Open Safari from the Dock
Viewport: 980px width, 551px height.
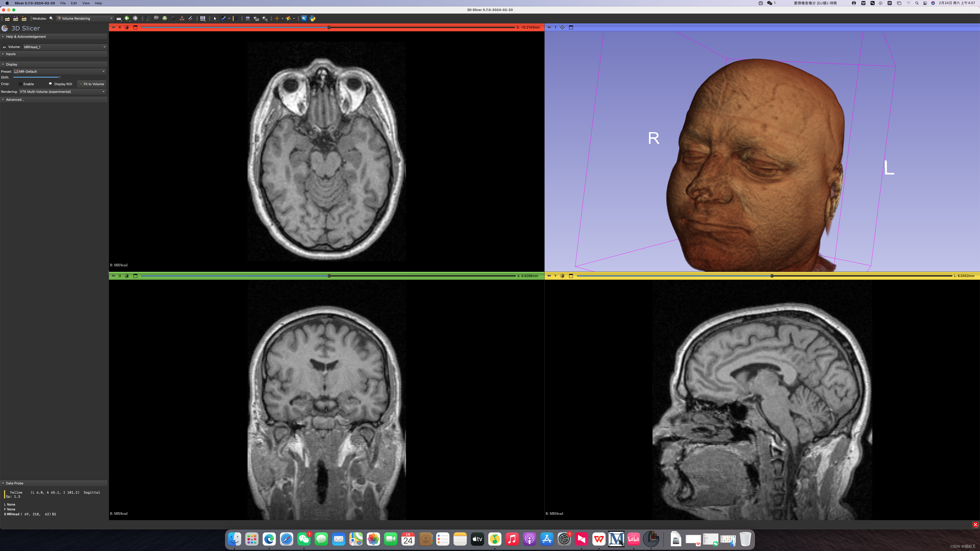[x=286, y=539]
